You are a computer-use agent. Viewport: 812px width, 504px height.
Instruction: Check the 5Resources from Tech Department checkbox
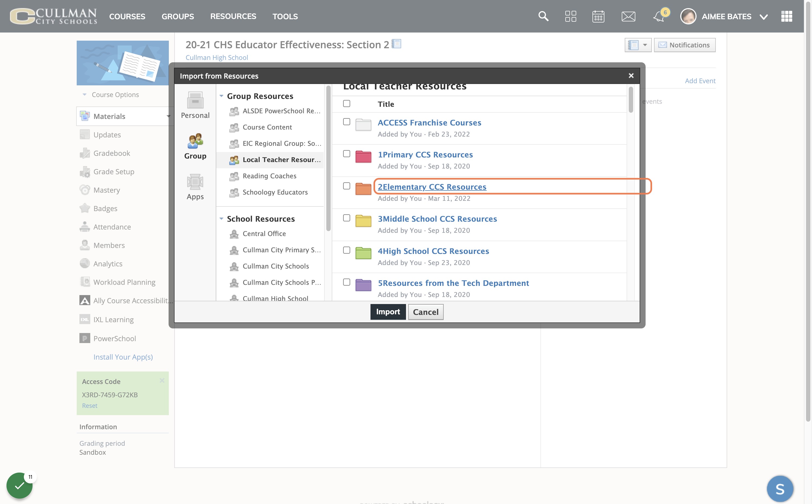347,282
